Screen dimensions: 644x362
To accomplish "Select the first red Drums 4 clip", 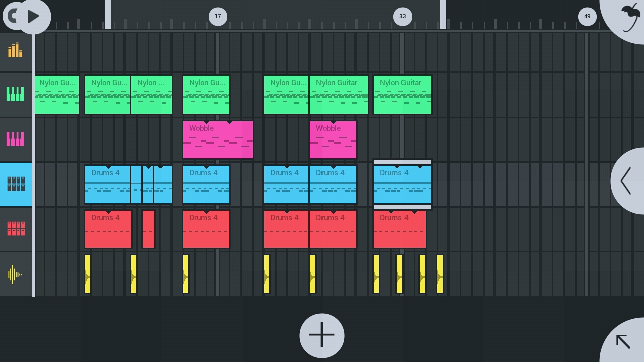I will [108, 229].
